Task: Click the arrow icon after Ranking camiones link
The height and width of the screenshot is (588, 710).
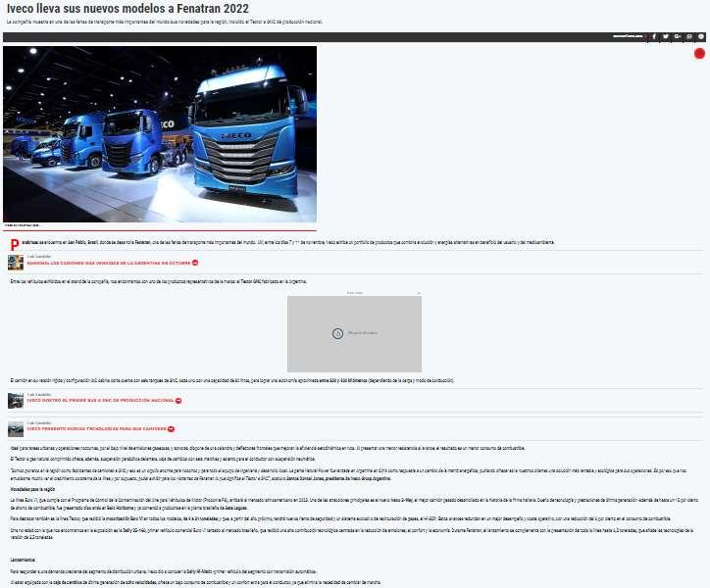Action: [195, 263]
